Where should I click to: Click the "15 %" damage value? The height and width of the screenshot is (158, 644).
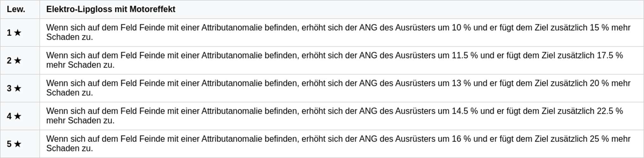click(x=599, y=28)
